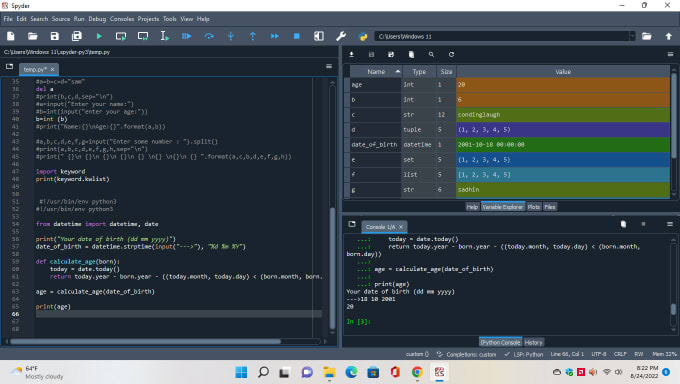Open a file with the folder icon
Image resolution: width=680 pixels, height=384 pixels.
33,36
